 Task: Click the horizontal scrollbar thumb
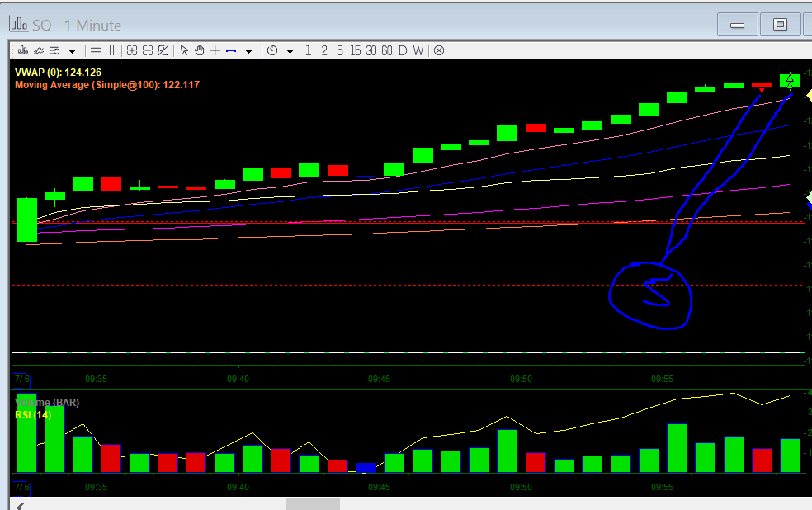pyautogui.click(x=313, y=503)
